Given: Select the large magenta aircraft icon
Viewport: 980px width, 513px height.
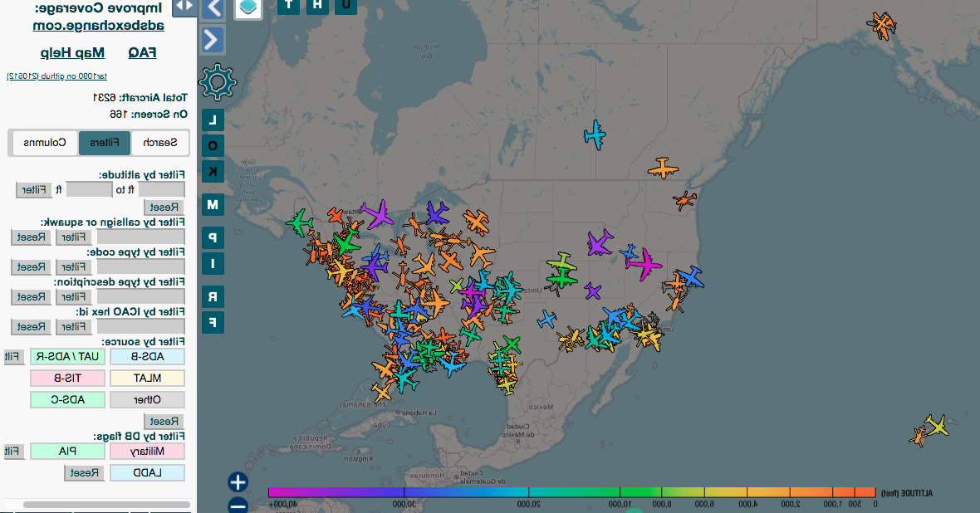Looking at the screenshot, I should click(x=644, y=264).
